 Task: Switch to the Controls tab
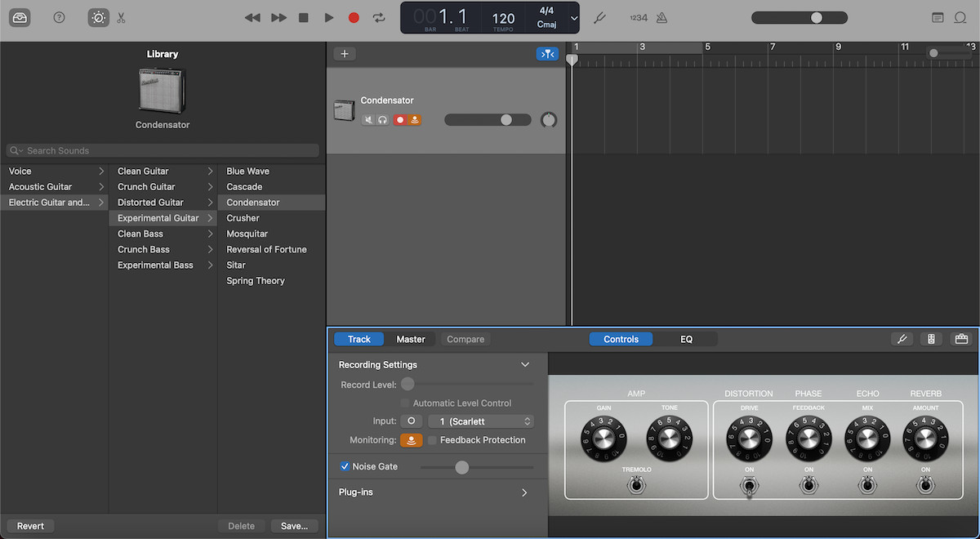pos(621,340)
